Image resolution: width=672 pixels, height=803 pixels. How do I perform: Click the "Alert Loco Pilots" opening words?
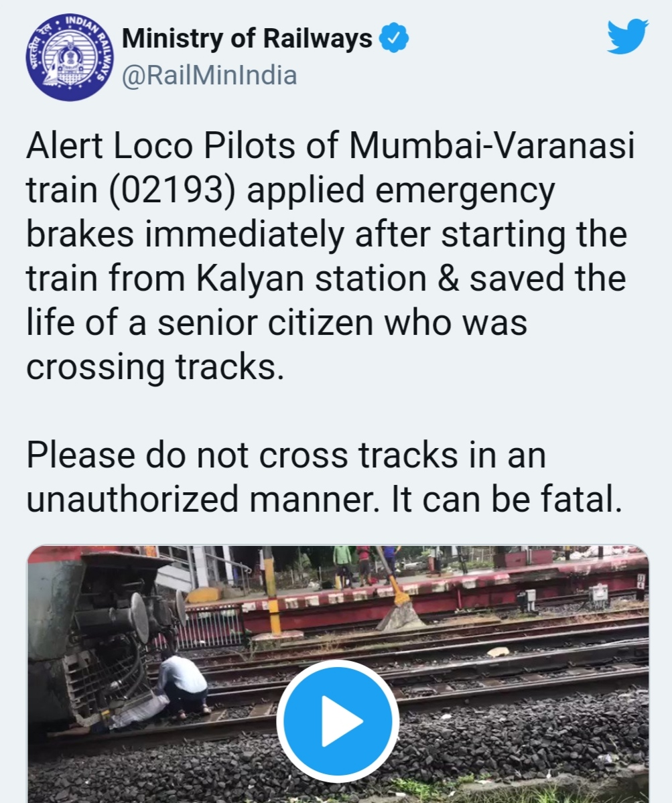tap(162, 145)
